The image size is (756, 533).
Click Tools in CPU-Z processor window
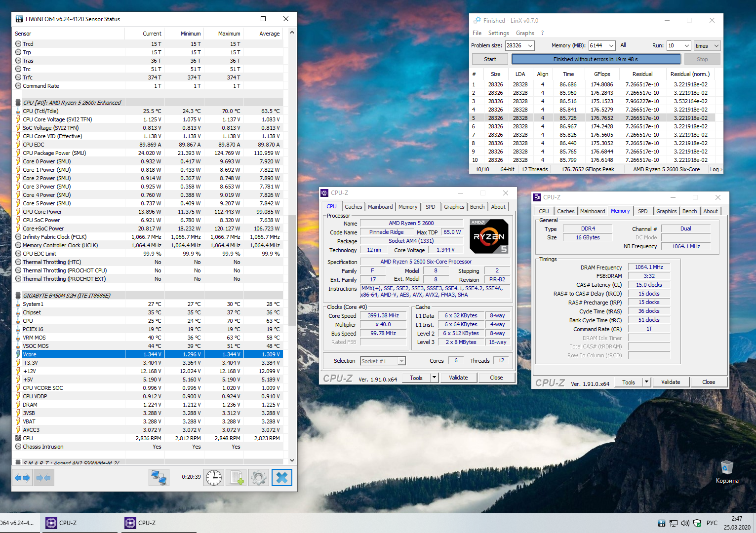[416, 378]
